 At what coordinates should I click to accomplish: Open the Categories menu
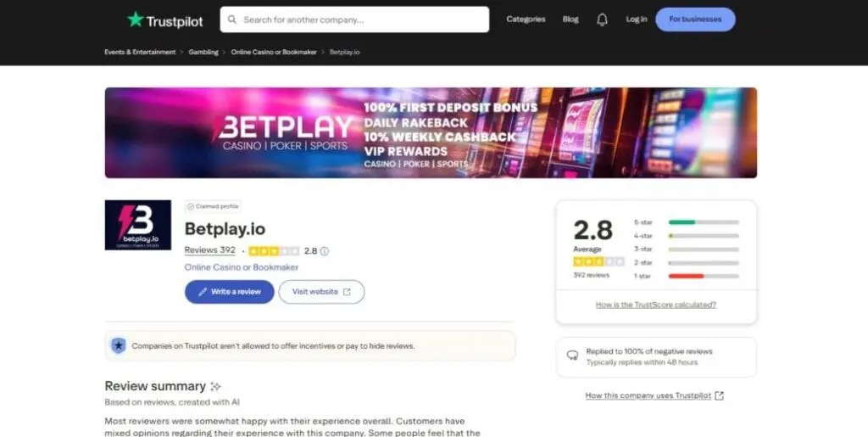(x=525, y=20)
